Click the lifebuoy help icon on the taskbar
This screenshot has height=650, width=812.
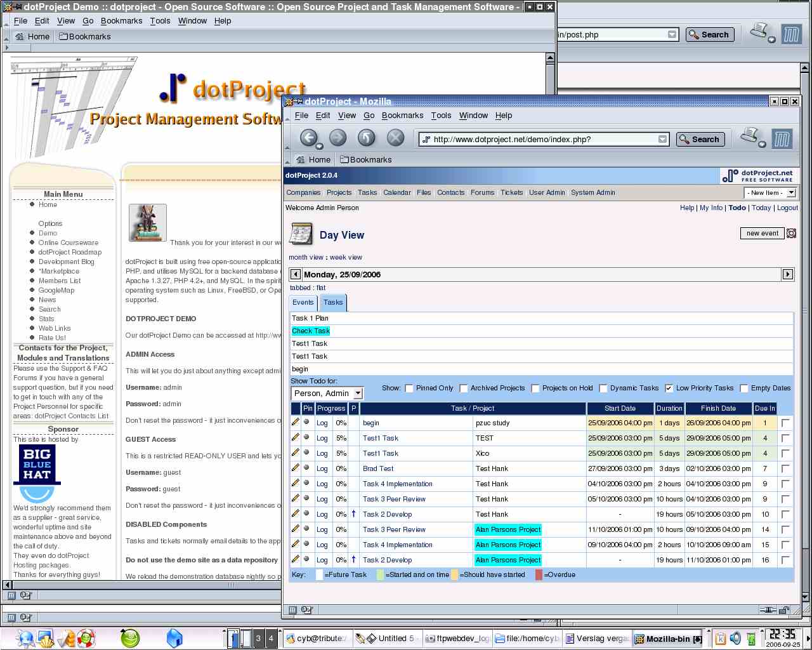[86, 638]
